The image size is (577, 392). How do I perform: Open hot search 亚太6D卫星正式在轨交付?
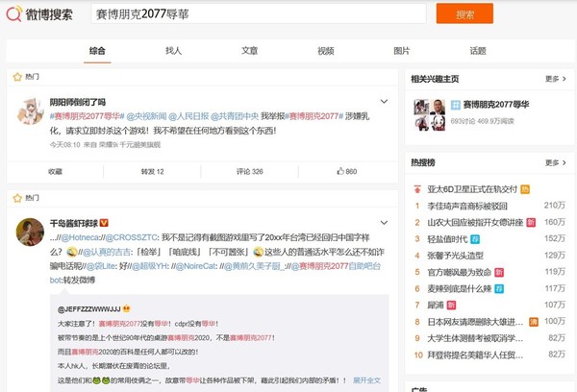[472, 189]
